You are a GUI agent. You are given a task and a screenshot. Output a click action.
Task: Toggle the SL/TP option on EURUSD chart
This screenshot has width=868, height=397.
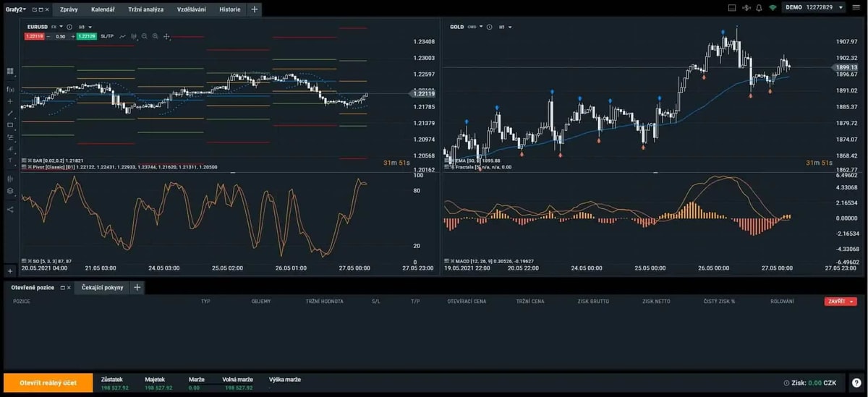point(107,36)
